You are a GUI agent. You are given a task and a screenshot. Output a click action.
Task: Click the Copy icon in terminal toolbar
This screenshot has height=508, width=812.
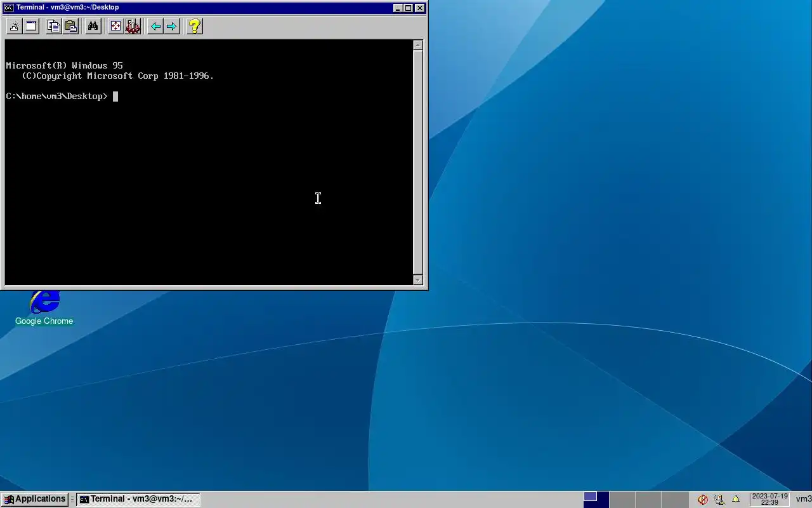coord(54,26)
